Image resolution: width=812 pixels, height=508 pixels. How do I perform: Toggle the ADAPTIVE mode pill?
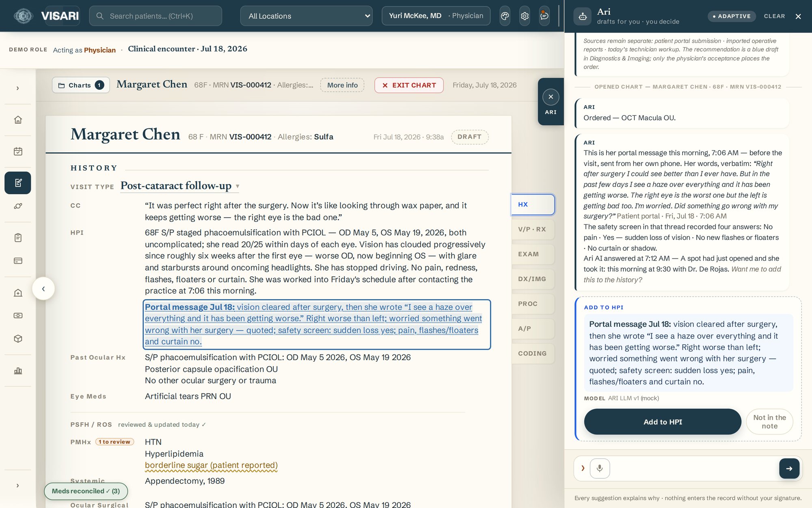tap(732, 16)
